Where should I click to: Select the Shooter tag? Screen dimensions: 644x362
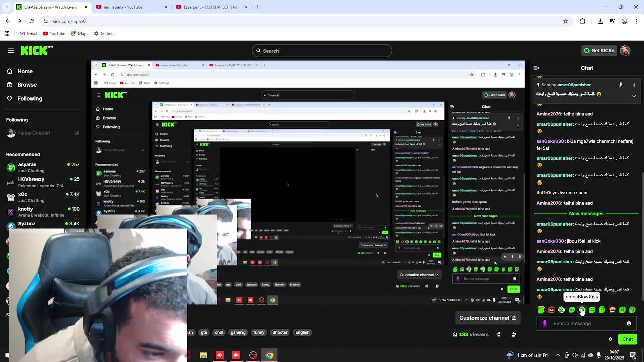pos(280,332)
